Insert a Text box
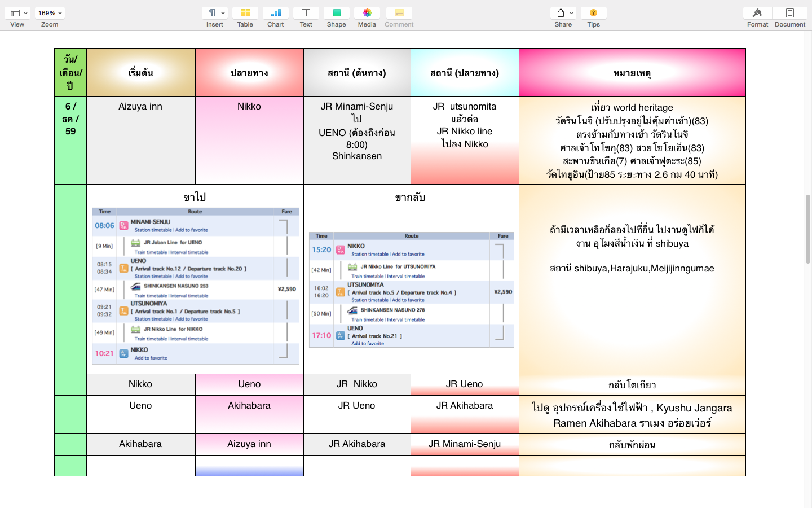Image resolution: width=812 pixels, height=508 pixels. [306, 13]
